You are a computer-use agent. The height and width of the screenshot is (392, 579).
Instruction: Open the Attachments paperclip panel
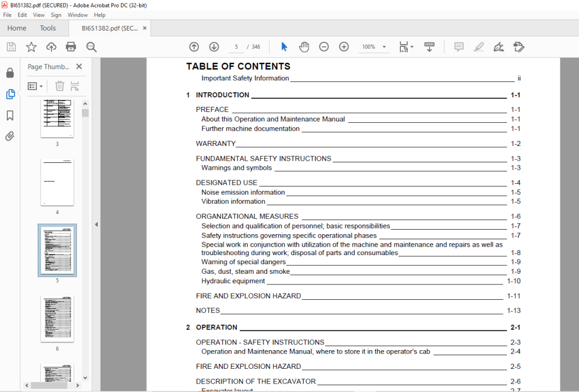(10, 136)
